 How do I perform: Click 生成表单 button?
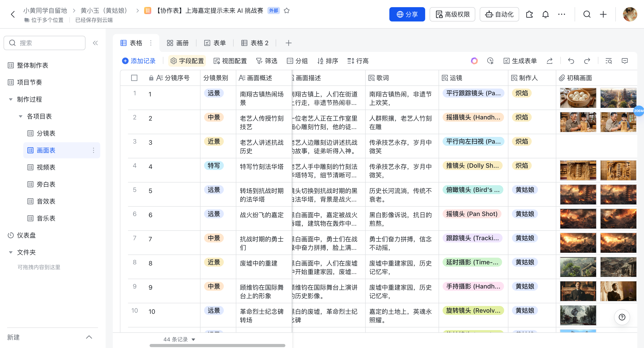[520, 61]
